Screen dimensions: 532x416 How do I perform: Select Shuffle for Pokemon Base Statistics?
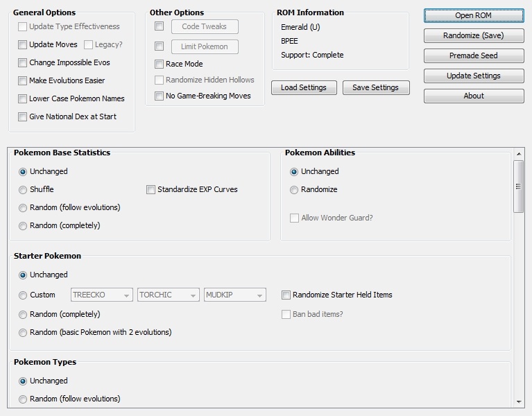(x=24, y=190)
